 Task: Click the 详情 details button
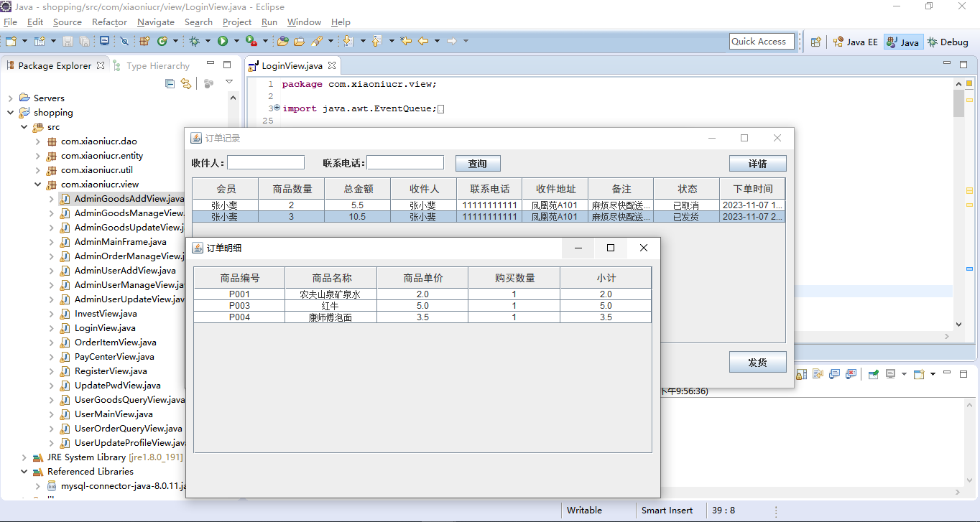pos(757,164)
